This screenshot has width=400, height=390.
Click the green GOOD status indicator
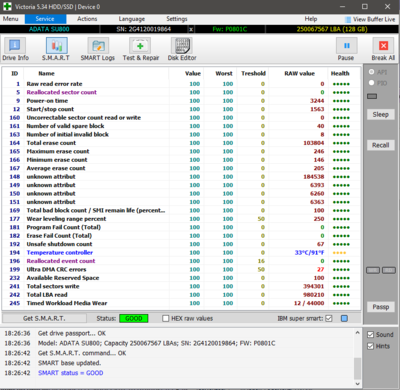134,318
